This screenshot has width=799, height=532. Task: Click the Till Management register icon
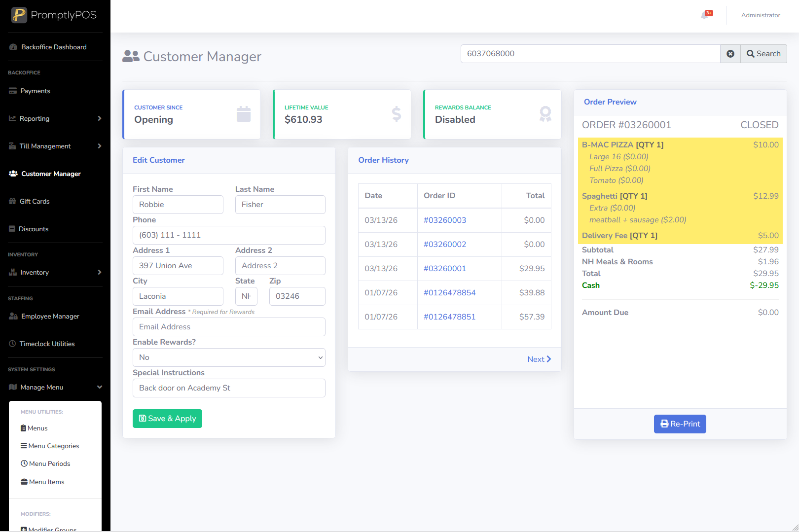pos(12,146)
